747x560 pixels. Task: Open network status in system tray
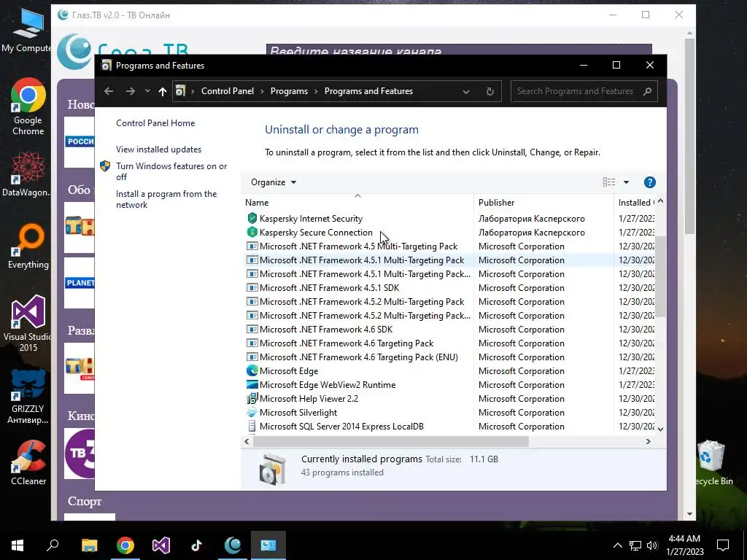click(635, 545)
